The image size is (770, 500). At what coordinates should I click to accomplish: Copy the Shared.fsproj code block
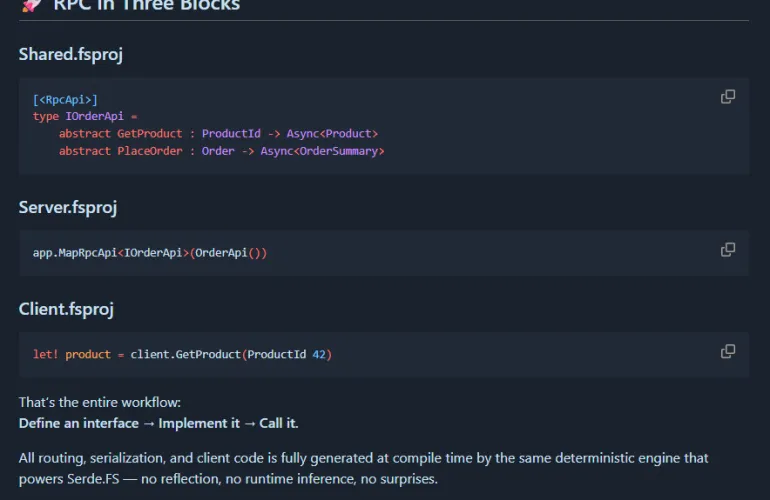tap(728, 97)
